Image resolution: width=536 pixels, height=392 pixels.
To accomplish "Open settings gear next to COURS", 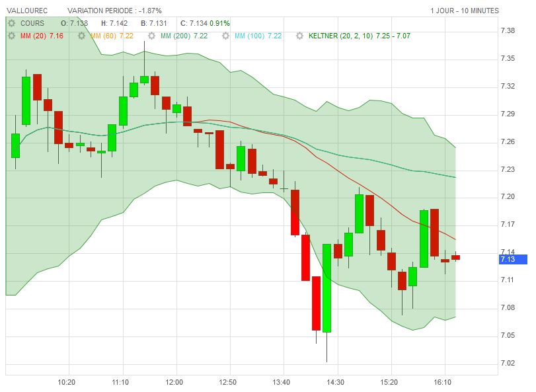I will click(12, 24).
